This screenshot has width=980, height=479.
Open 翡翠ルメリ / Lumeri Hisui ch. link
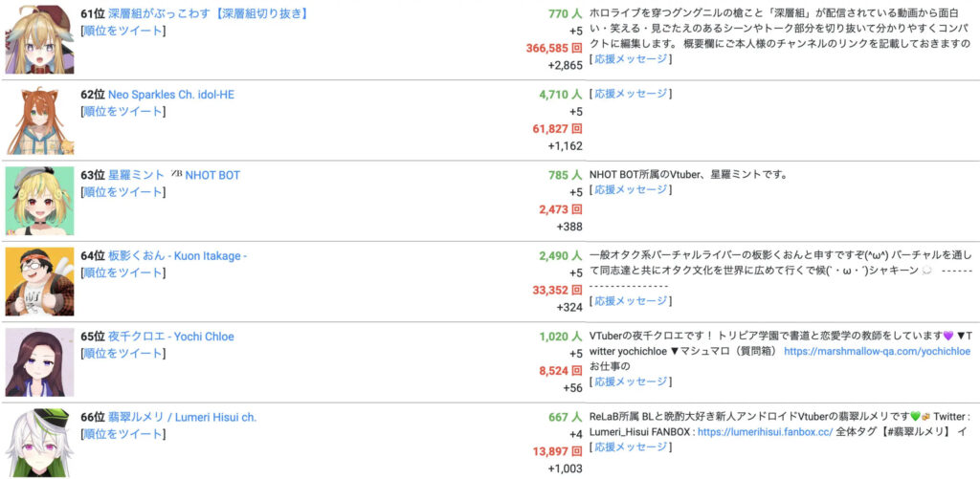(x=182, y=417)
